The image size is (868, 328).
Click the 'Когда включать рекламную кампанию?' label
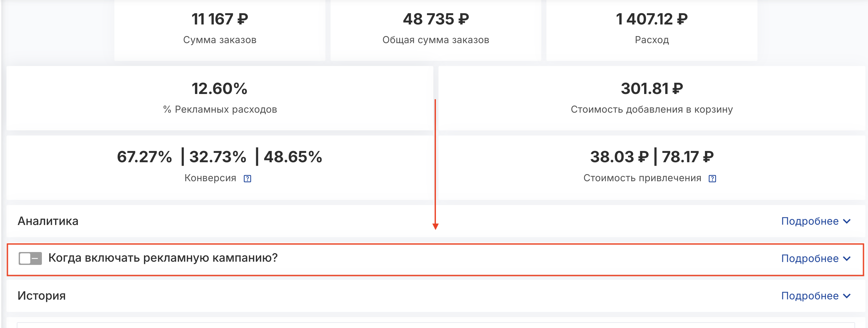click(163, 258)
